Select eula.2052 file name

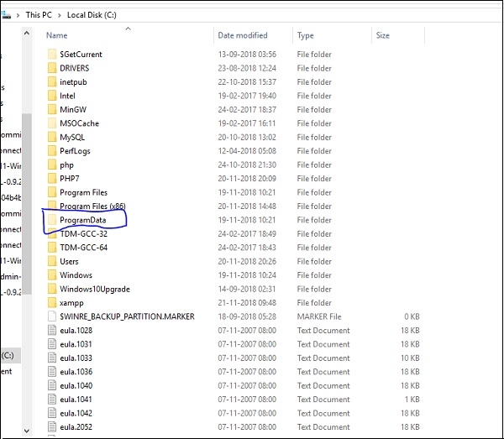[x=76, y=426]
